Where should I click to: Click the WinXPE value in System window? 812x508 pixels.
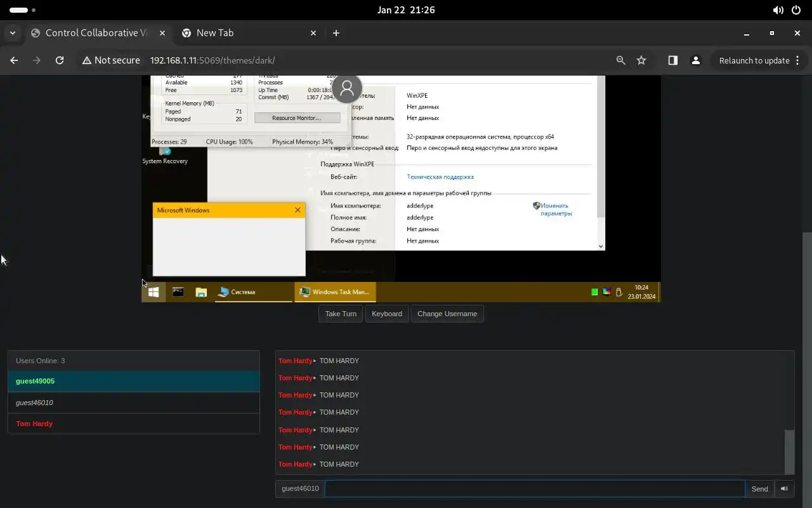[x=418, y=96]
